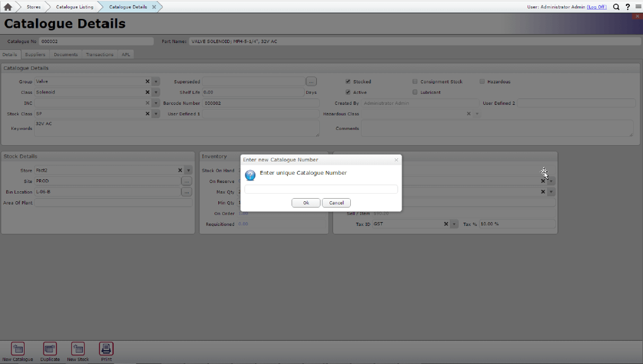Toggle the Stocked checkbox
This screenshot has height=364, width=643.
pyautogui.click(x=348, y=81)
